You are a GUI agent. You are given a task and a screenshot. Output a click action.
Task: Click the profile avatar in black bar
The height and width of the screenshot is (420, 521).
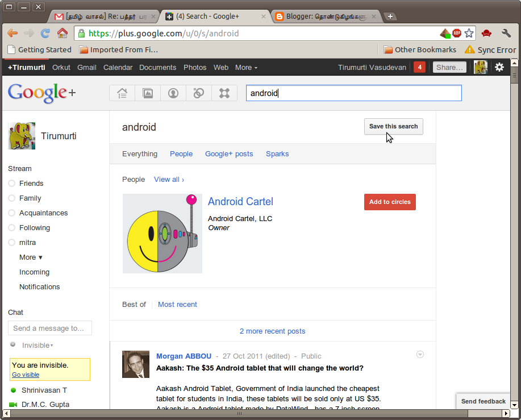(480, 67)
